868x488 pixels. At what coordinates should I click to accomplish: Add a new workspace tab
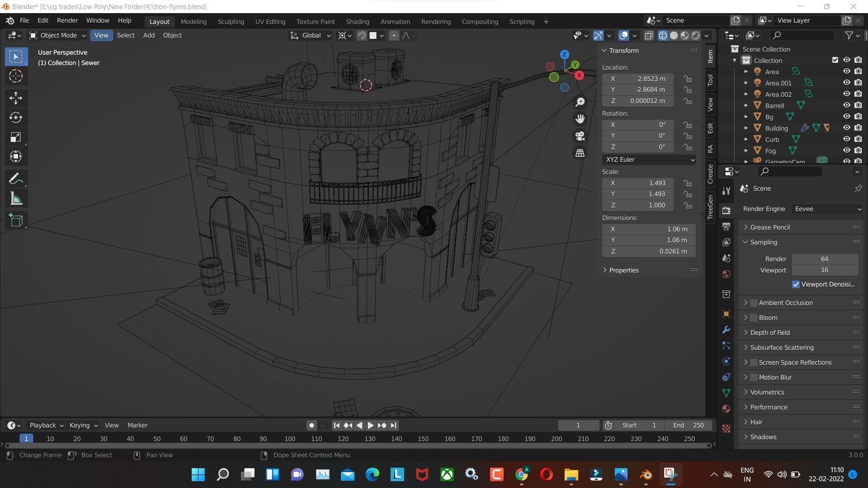point(546,21)
